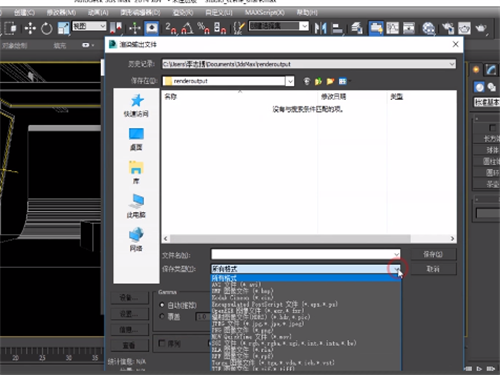Open Network in places sidebar
This screenshot has width=500, height=375.
136,239
